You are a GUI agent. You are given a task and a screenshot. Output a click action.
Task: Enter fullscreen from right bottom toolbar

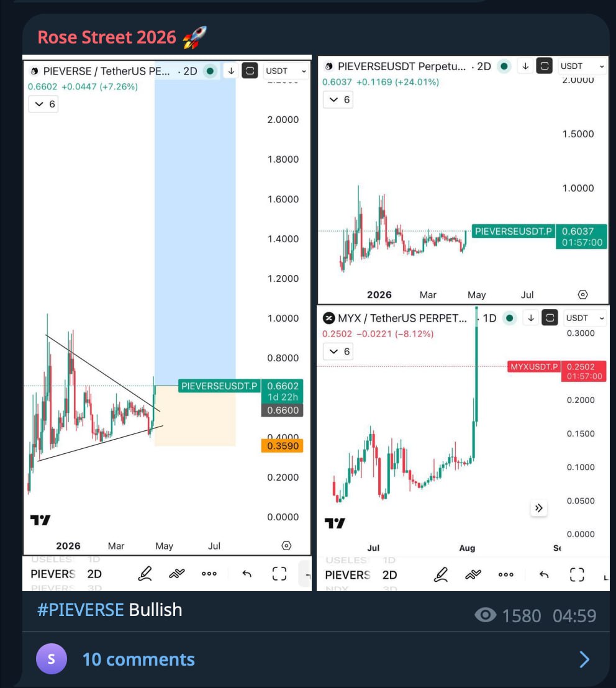[577, 574]
